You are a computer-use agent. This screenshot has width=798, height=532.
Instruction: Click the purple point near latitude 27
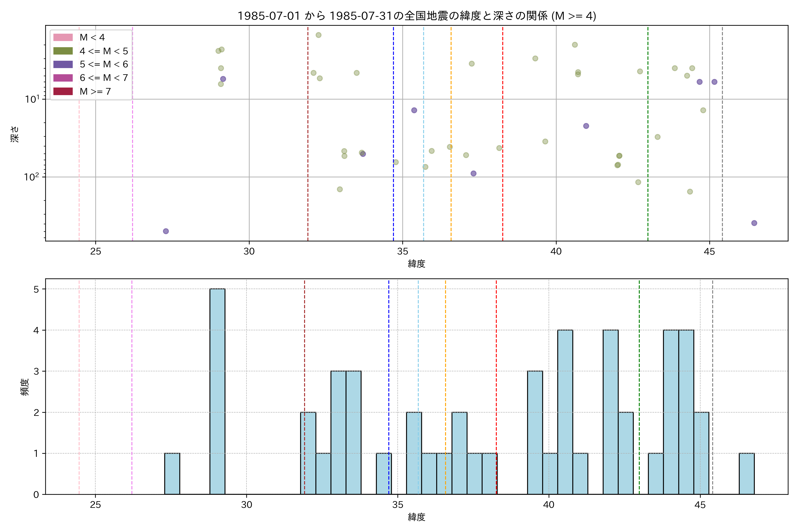[166, 231]
